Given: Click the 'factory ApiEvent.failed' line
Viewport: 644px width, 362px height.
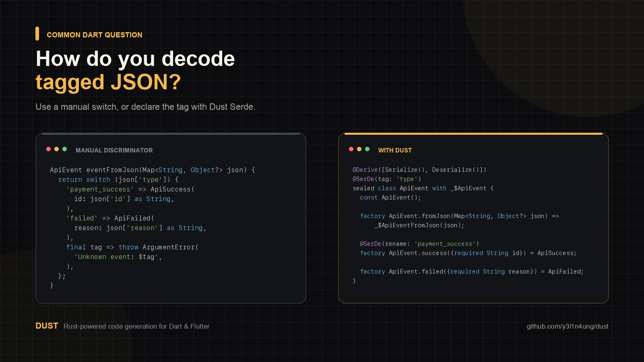Looking at the screenshot, I should tap(472, 271).
